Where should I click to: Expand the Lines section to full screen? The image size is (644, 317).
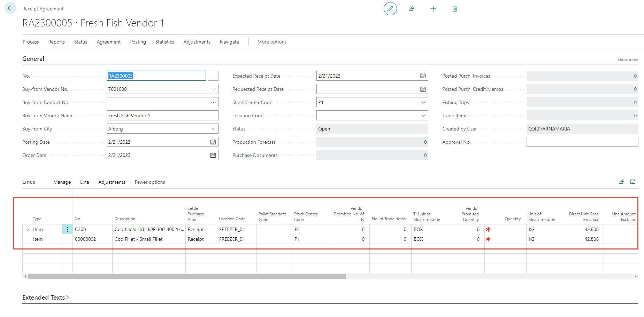pyautogui.click(x=633, y=182)
